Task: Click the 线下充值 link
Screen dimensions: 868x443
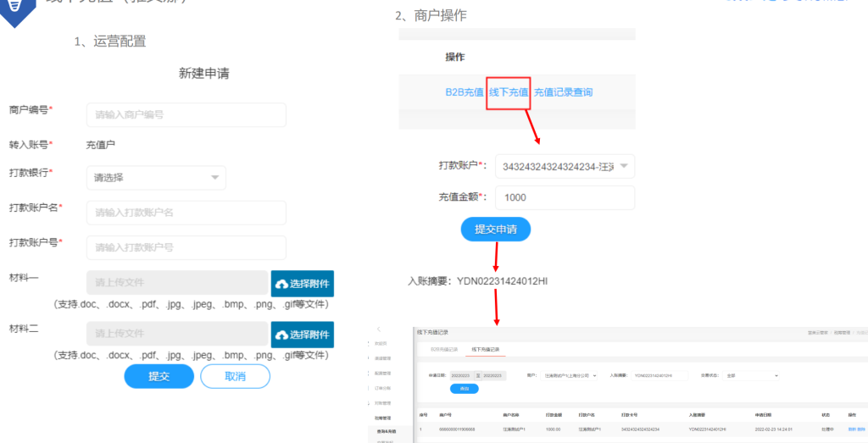Action: (x=509, y=91)
